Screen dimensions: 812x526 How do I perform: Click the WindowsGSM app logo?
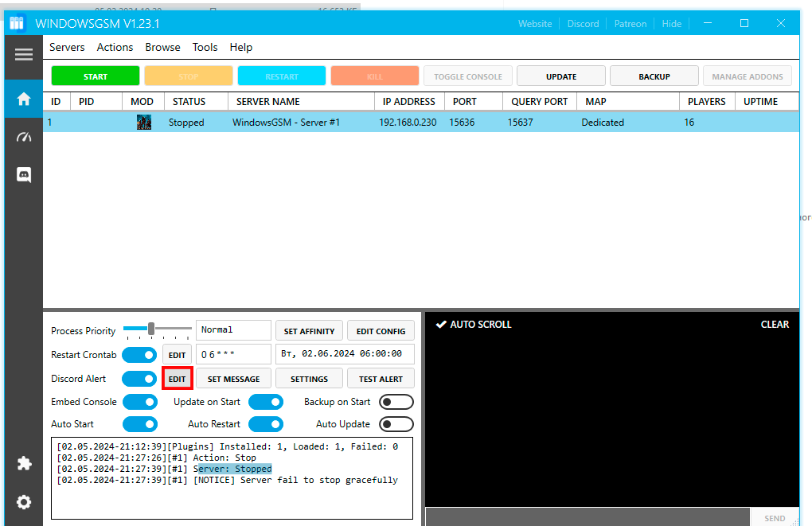17,23
